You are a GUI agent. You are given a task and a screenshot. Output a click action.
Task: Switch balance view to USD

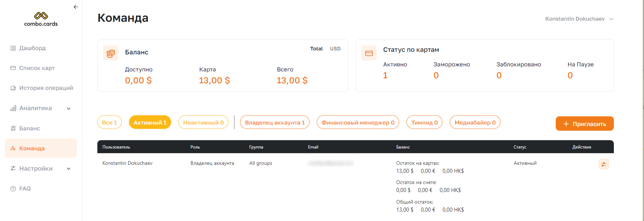[x=335, y=49]
